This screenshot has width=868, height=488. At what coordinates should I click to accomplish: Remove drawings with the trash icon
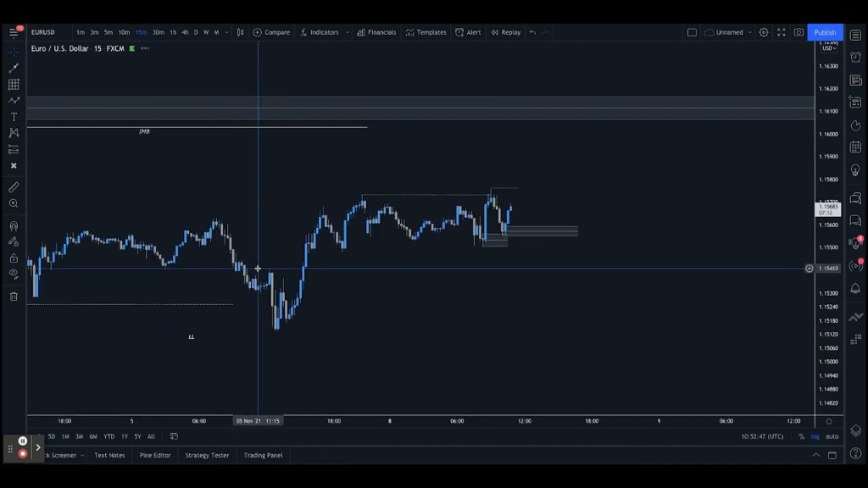(x=14, y=297)
